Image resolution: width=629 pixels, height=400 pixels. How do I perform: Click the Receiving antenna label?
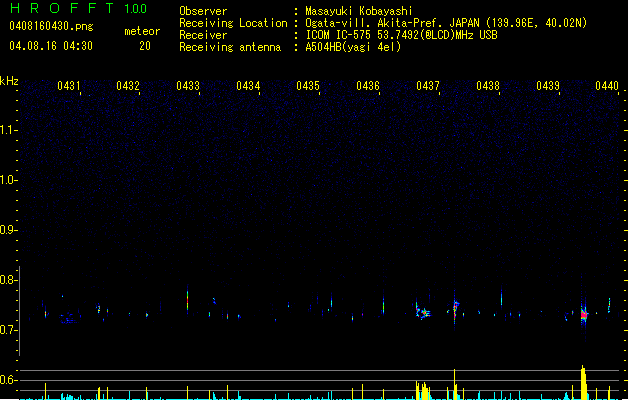pos(230,47)
